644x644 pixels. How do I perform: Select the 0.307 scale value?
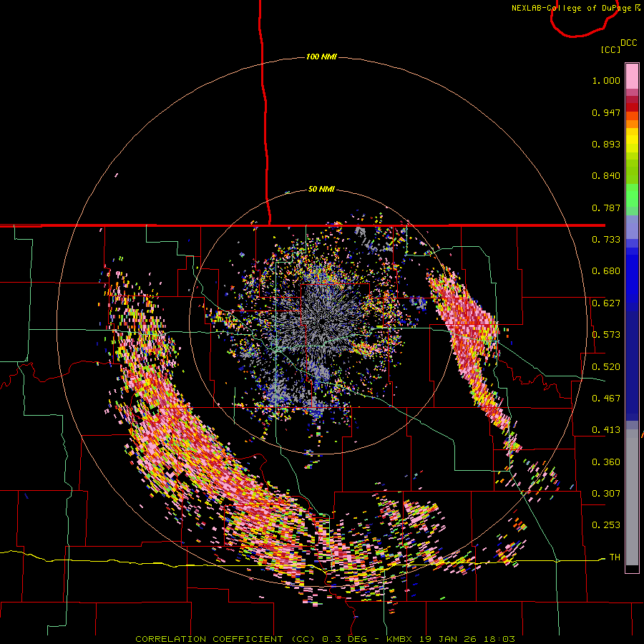(x=606, y=494)
